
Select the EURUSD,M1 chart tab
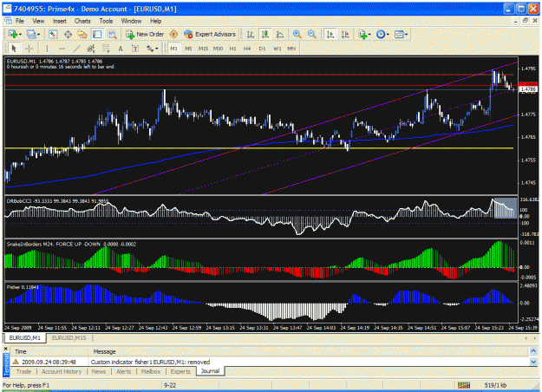[x=24, y=337]
